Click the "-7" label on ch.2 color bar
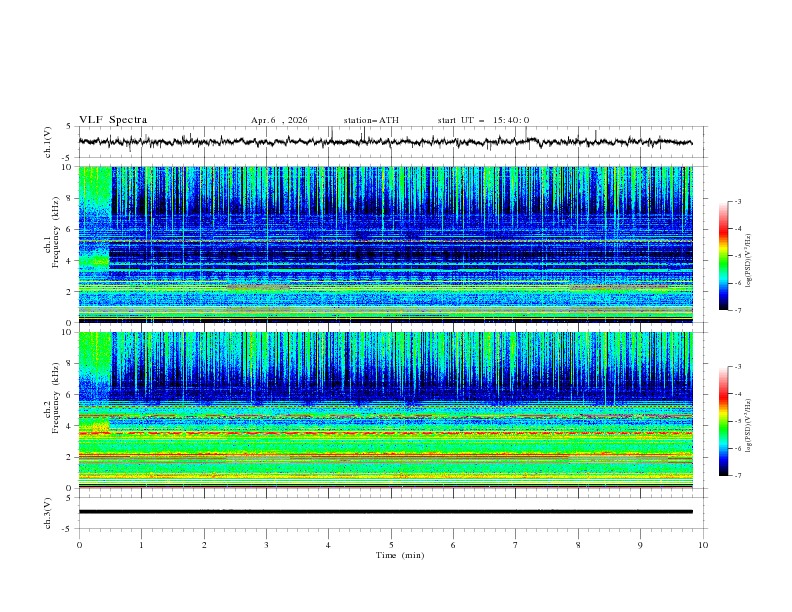The height and width of the screenshot is (612, 792). [738, 475]
